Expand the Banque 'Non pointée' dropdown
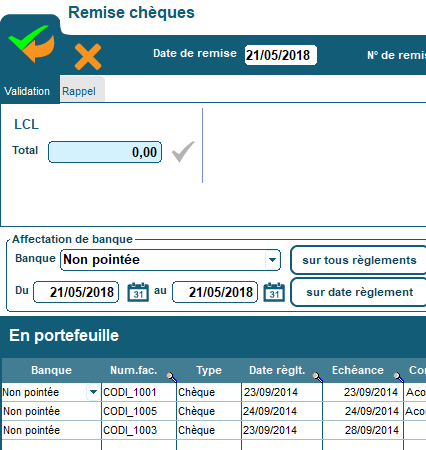 coord(273,260)
